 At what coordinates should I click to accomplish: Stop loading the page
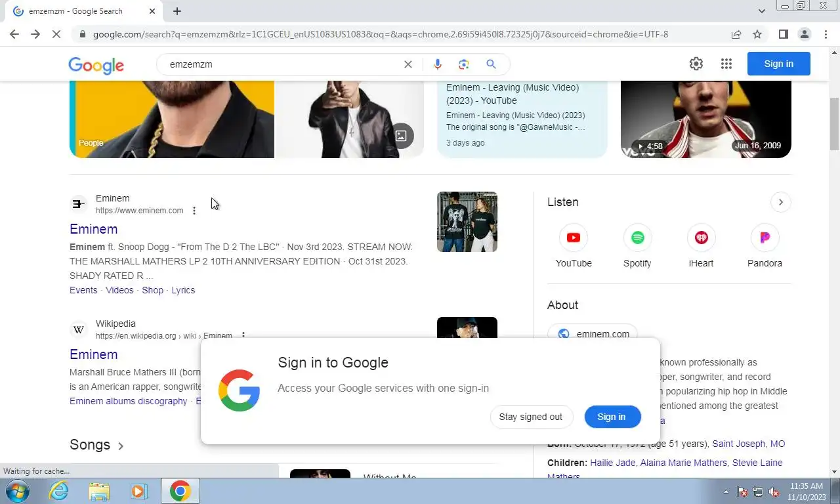(56, 34)
